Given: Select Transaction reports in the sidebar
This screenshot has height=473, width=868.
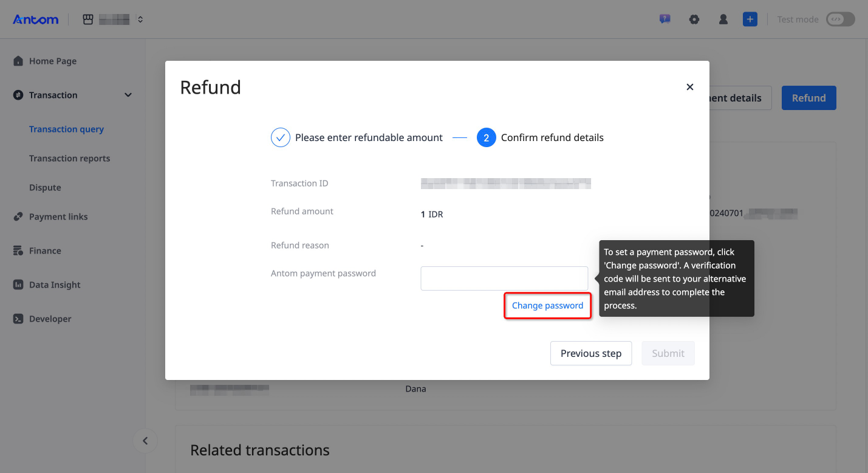Looking at the screenshot, I should tap(69, 158).
